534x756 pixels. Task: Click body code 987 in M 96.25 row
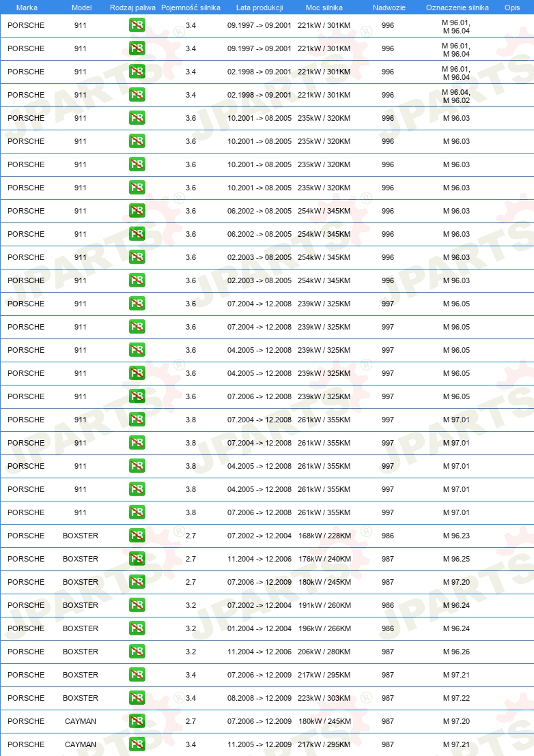pos(388,559)
